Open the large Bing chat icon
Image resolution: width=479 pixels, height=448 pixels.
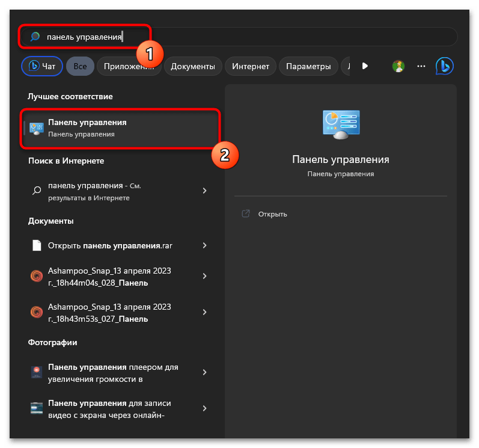(x=445, y=66)
